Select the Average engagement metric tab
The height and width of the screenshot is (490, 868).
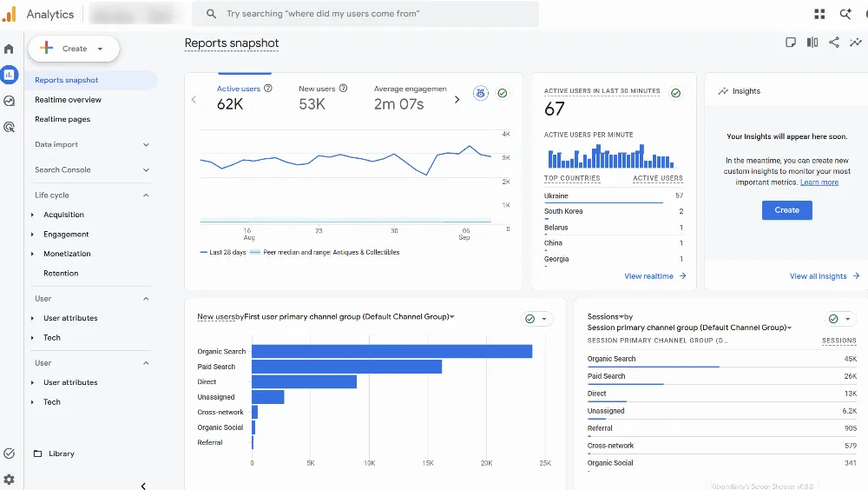tap(411, 97)
